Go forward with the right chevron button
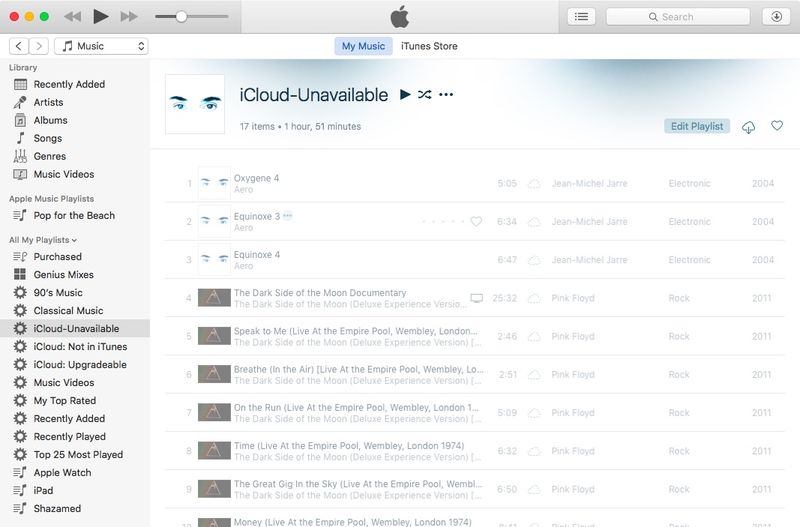800x527 pixels. click(39, 46)
